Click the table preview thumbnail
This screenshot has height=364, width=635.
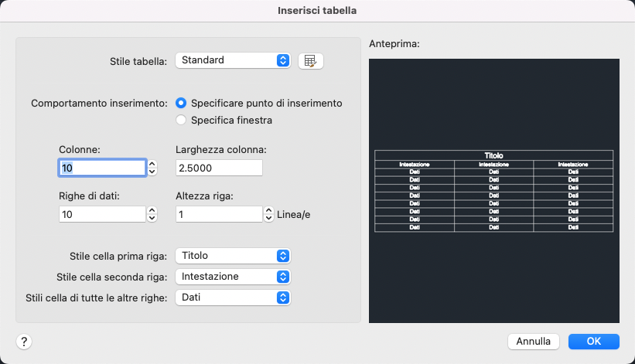494,190
